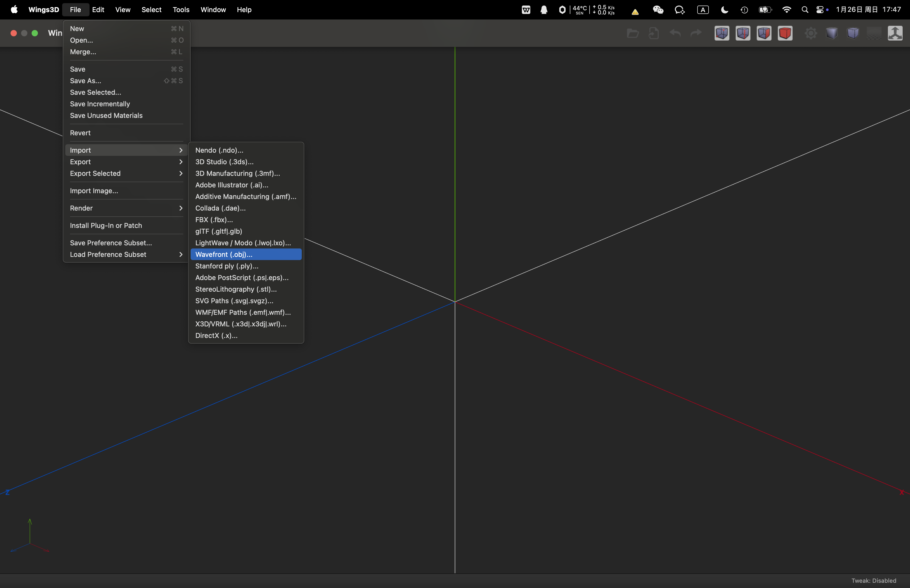Import a DirectX (.x) file
Image resolution: width=910 pixels, height=588 pixels.
246,336
